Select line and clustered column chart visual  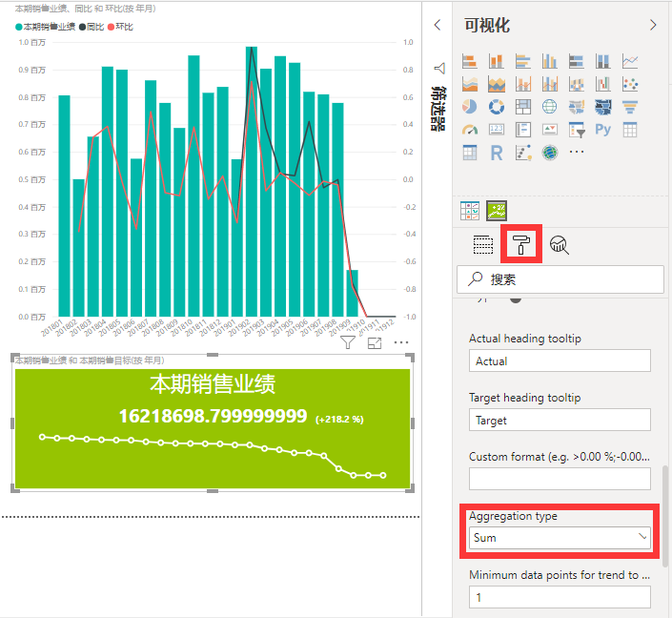click(549, 84)
